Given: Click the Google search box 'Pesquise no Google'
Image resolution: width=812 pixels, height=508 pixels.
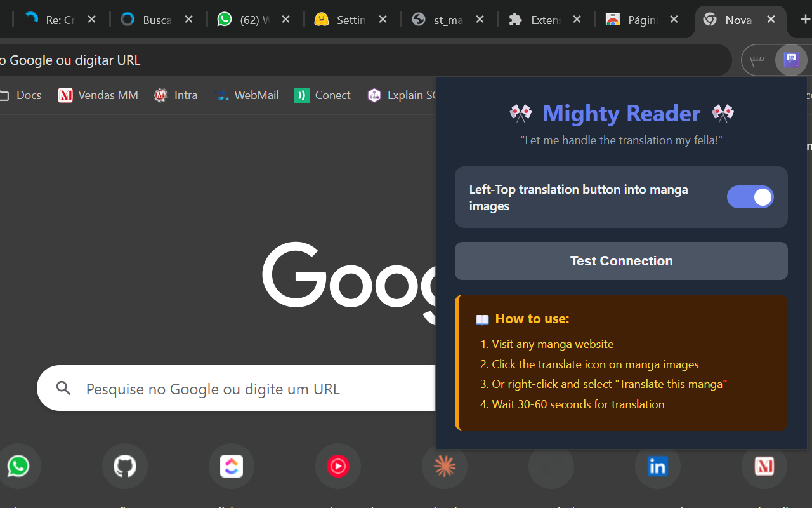Looking at the screenshot, I should [x=236, y=388].
